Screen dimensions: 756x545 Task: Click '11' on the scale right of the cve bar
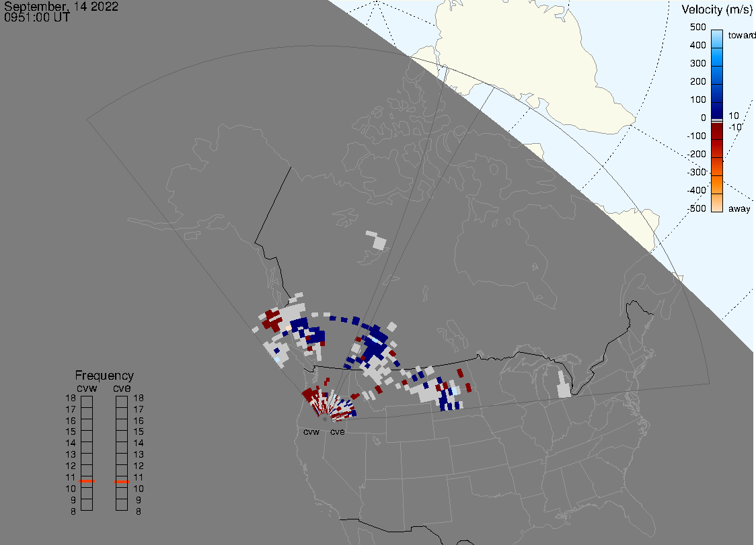click(x=139, y=478)
